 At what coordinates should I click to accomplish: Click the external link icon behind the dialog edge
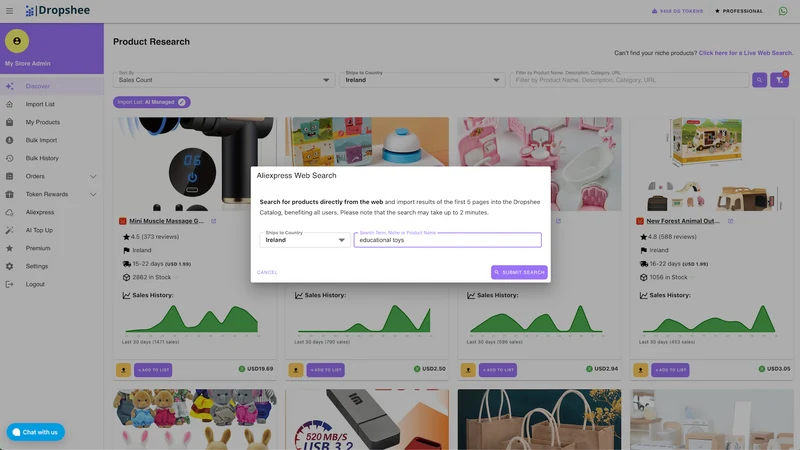click(558, 221)
